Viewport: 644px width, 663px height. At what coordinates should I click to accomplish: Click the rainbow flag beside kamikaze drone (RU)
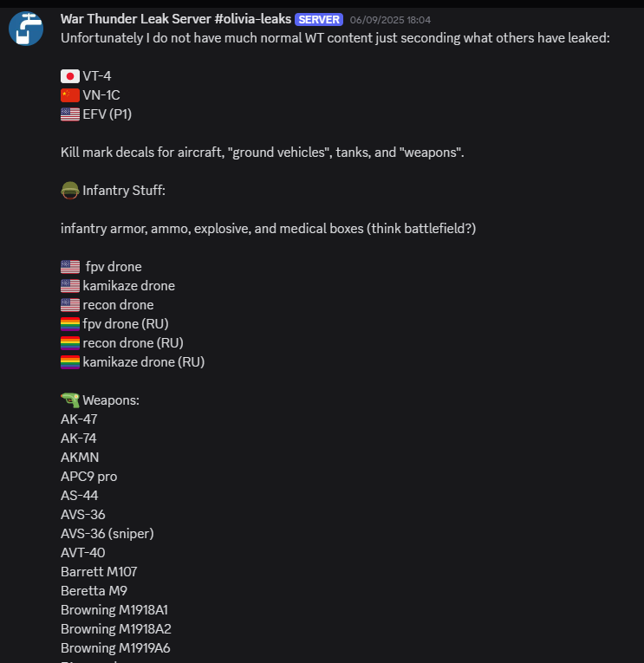(x=70, y=362)
